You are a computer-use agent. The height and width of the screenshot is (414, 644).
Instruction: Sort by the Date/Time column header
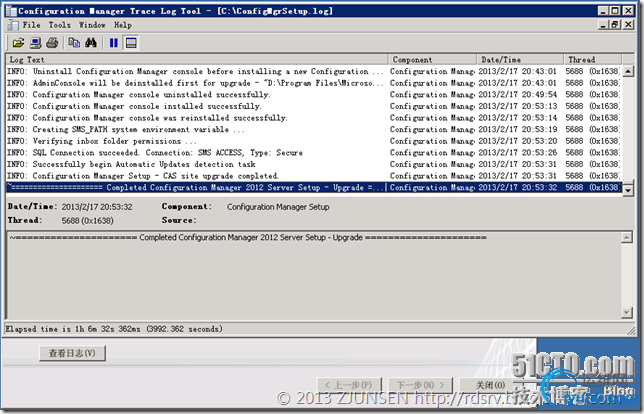click(x=520, y=60)
